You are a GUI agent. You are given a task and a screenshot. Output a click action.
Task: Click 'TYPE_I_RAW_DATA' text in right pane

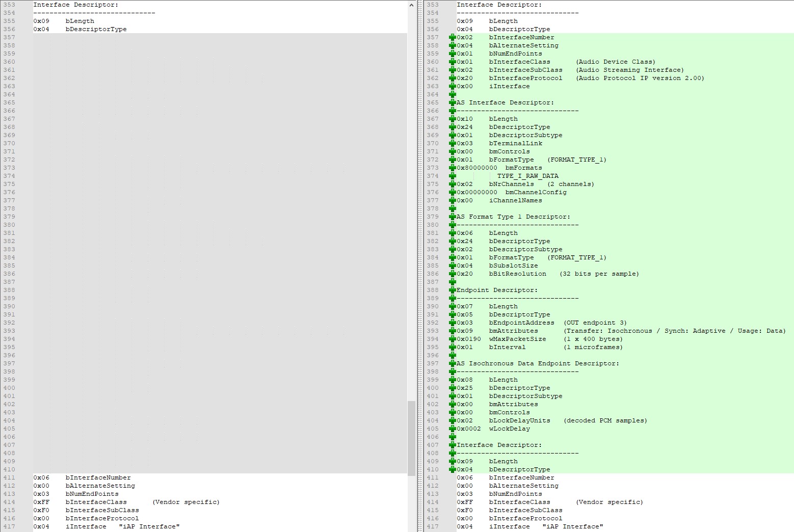click(x=528, y=176)
